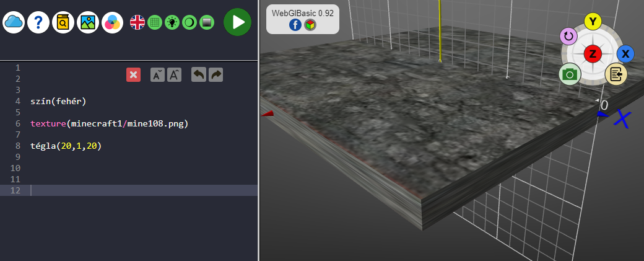
Task: Open cloud storage icon
Action: (x=14, y=23)
